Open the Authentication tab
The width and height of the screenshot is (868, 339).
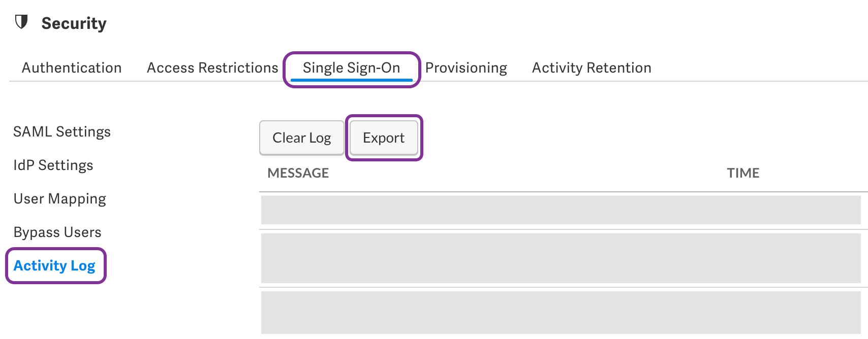pyautogui.click(x=72, y=68)
